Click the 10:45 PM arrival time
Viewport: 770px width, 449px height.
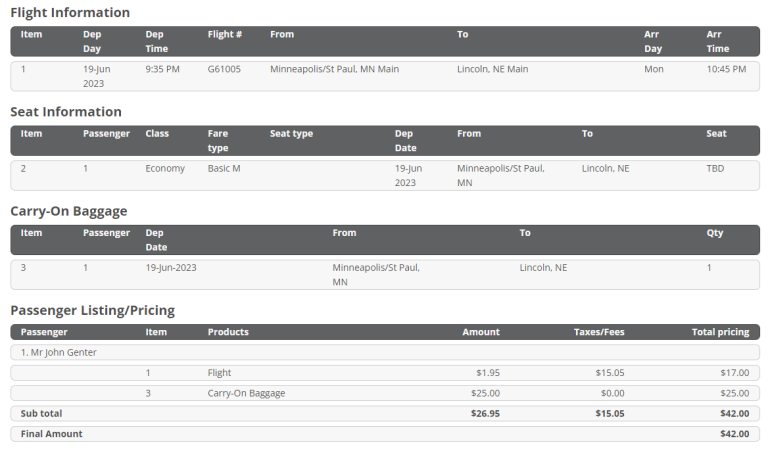[x=725, y=69]
